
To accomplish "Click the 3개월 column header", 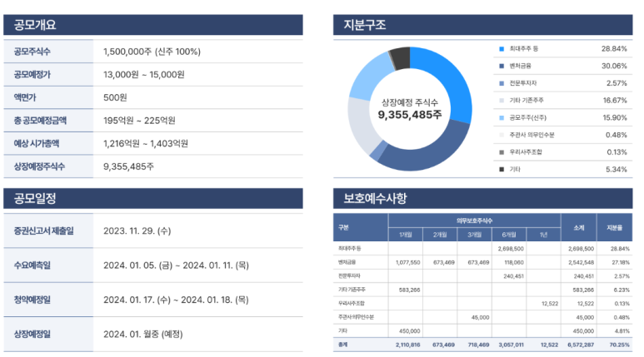I will click(x=474, y=235).
